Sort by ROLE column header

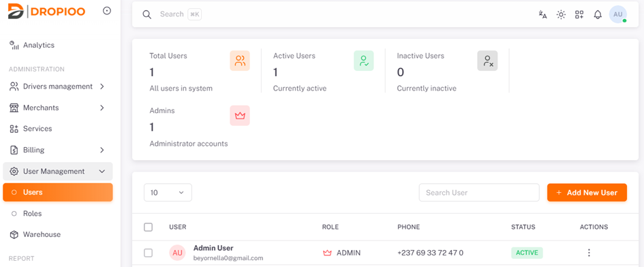pos(331,227)
